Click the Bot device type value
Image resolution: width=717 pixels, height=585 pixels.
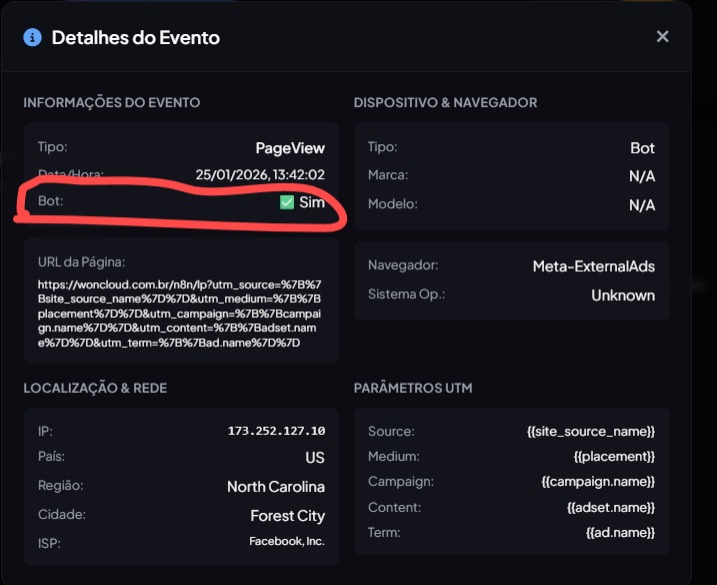point(642,148)
